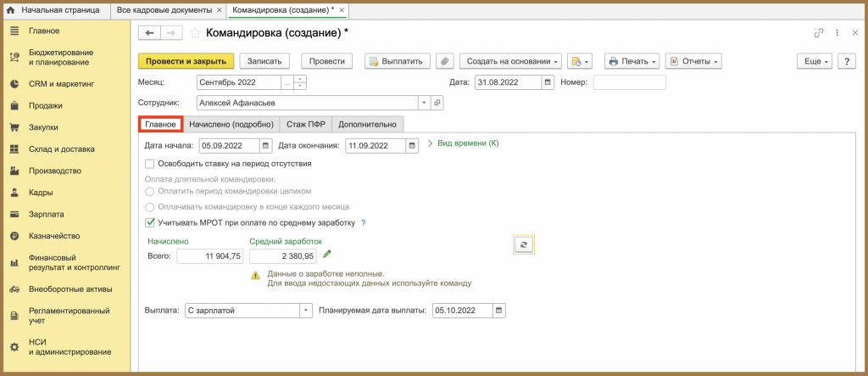Open Создать на основании dropdown
868x376 pixels.
[510, 61]
